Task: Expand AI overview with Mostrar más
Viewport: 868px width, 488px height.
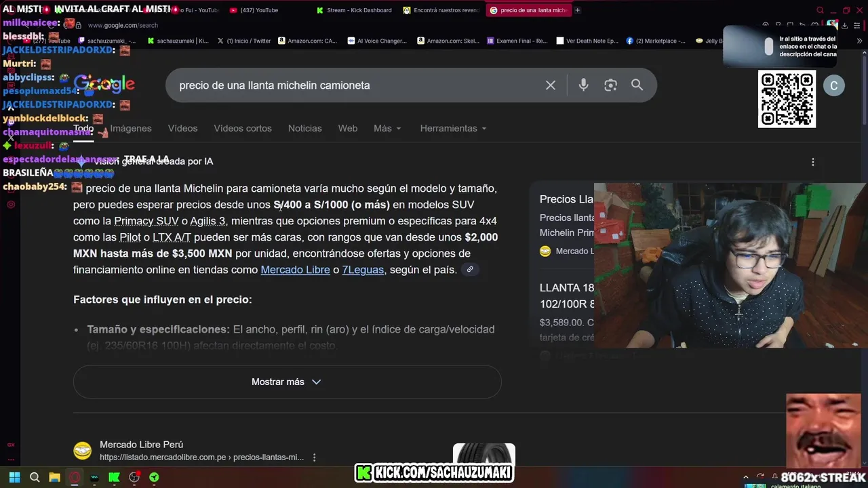Action: tap(287, 382)
